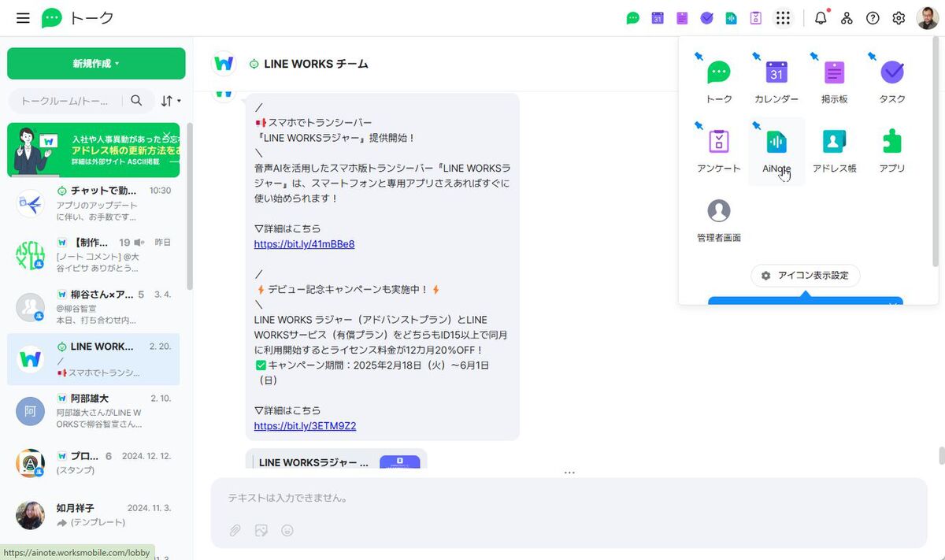Open the LINE WORKSラジャー link preview card

(x=336, y=460)
